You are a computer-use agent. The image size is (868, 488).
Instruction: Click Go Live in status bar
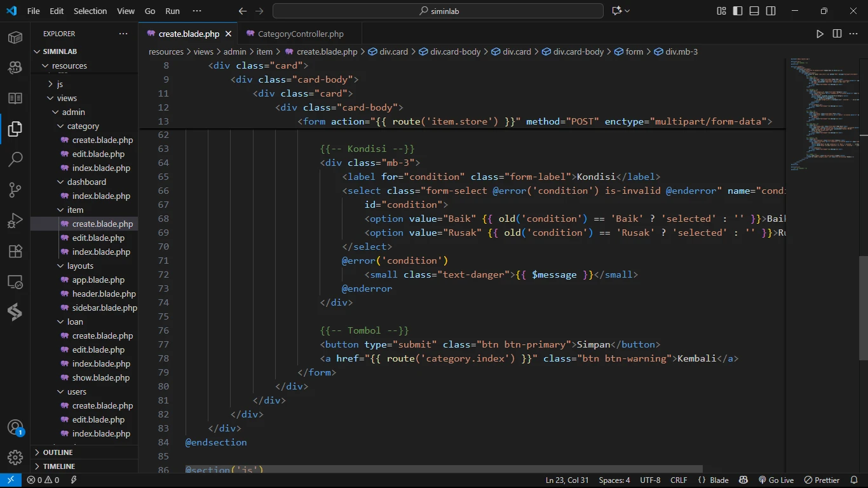(776, 480)
